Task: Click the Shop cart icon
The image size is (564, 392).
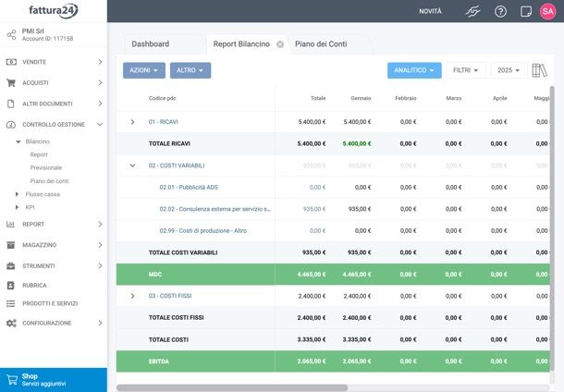Action: pos(12,380)
